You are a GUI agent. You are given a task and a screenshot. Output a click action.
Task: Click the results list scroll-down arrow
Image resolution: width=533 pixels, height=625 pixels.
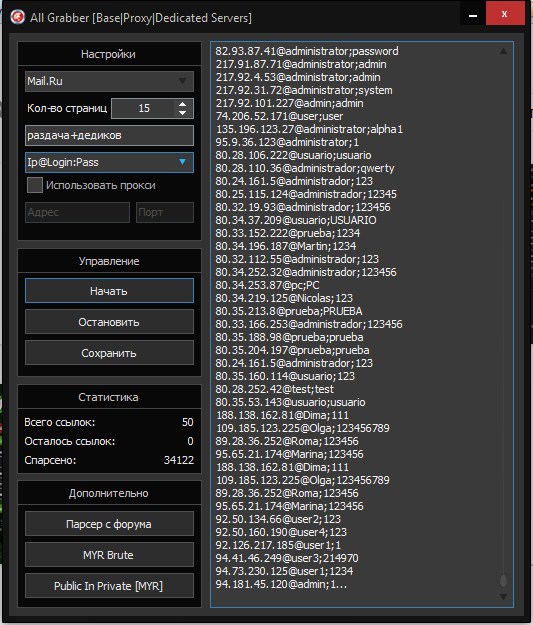(503, 597)
